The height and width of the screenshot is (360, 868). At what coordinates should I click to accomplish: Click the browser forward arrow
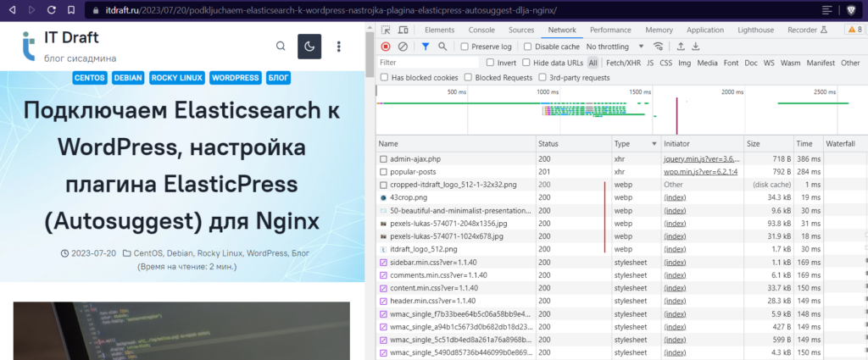point(31,10)
